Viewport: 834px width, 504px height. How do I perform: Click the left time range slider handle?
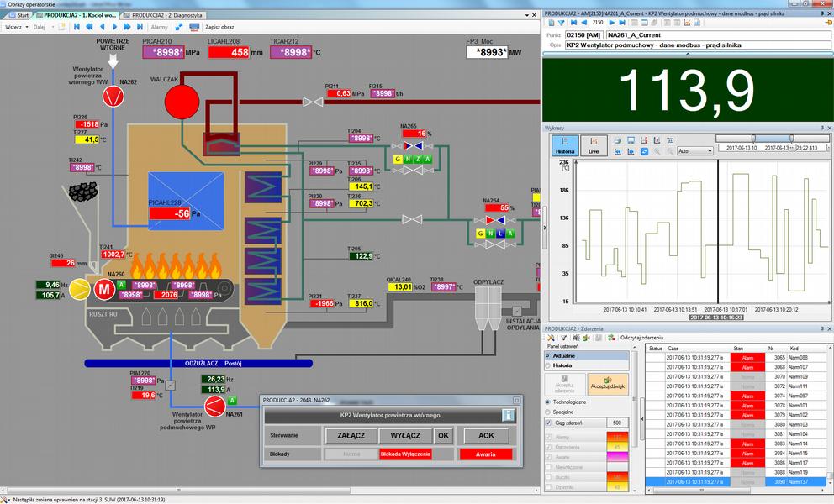pos(753,139)
